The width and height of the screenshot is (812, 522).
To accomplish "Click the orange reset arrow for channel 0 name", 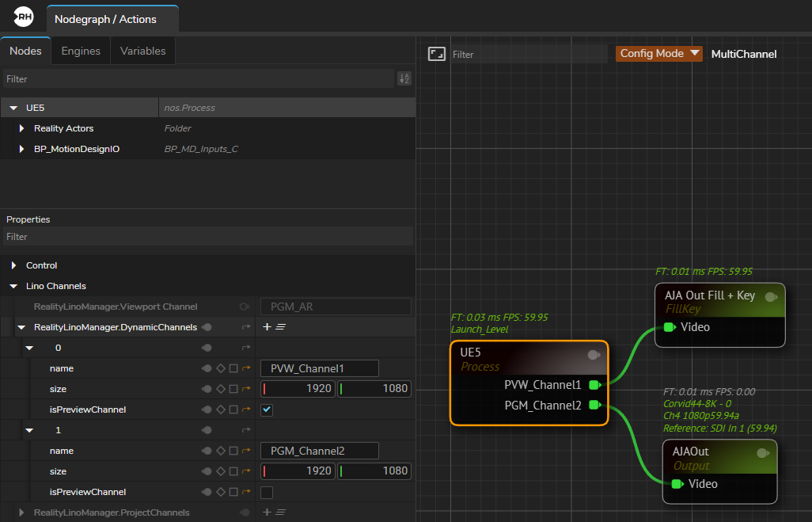I will tap(245, 368).
